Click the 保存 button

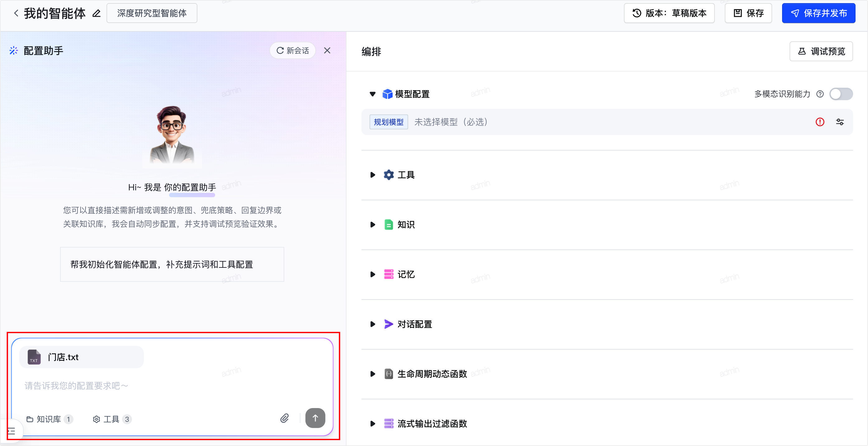(x=748, y=13)
